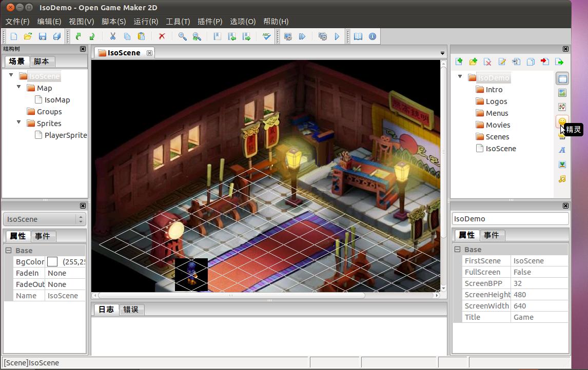This screenshot has width=588, height=370.
Task: Open the 插件(P) menu
Action: (x=209, y=22)
